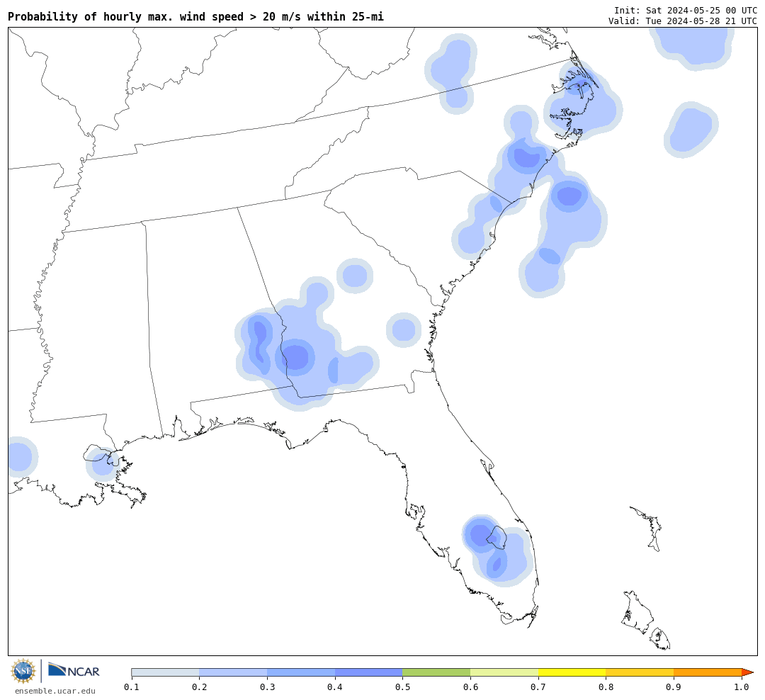Image resolution: width=765 pixels, height=700 pixels.
Task: Click the colorbar label '1.0'
Action: (742, 687)
